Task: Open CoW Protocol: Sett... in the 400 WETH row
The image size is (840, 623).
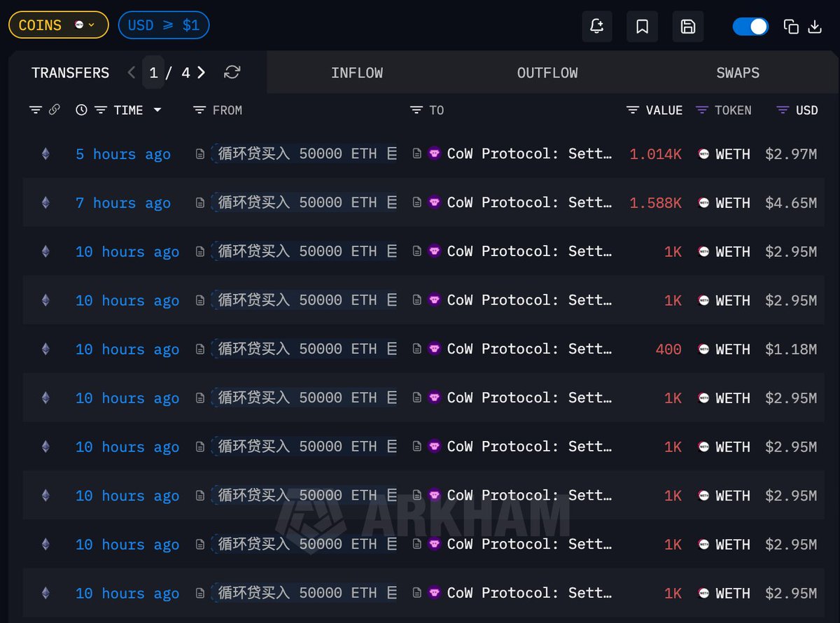Action: tap(529, 349)
